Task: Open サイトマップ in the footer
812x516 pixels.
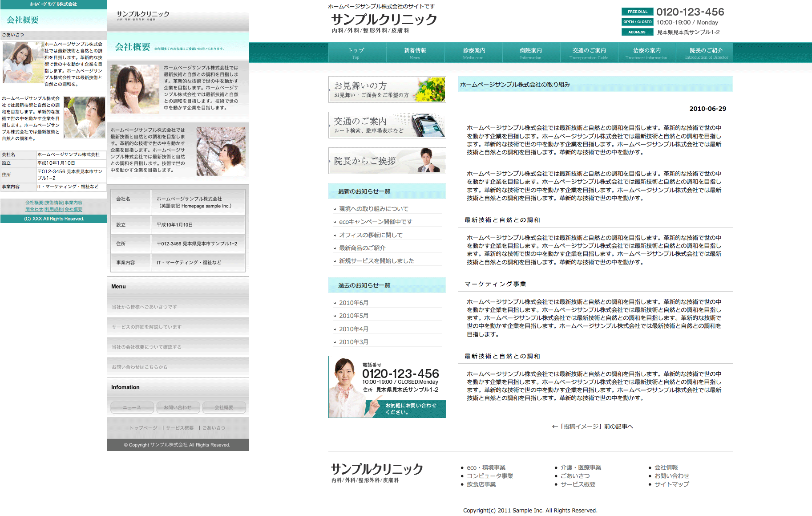Action: point(671,484)
